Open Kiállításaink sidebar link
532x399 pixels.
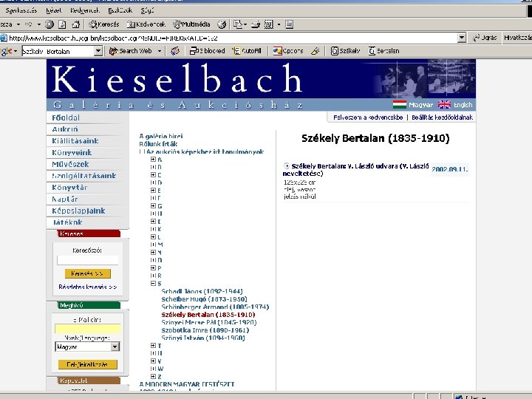tap(75, 141)
